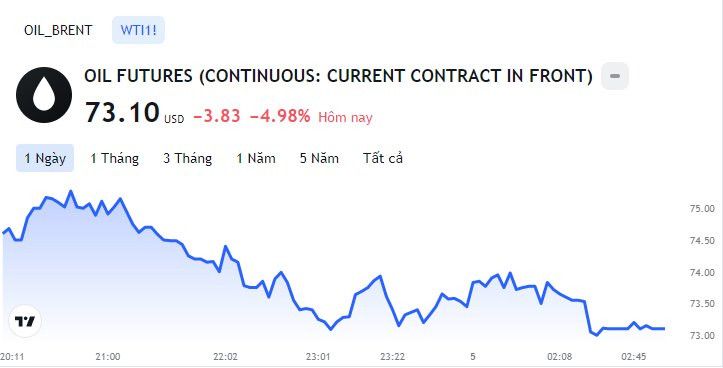This screenshot has width=723, height=368.
Task: Switch chart to 3 Tháng range
Action: [187, 158]
